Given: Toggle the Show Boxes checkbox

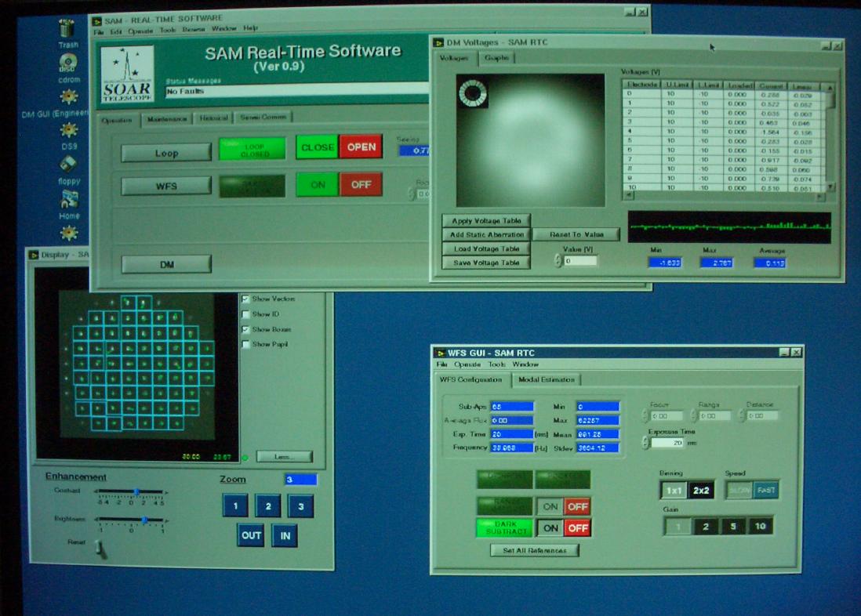Looking at the screenshot, I should click(x=245, y=329).
